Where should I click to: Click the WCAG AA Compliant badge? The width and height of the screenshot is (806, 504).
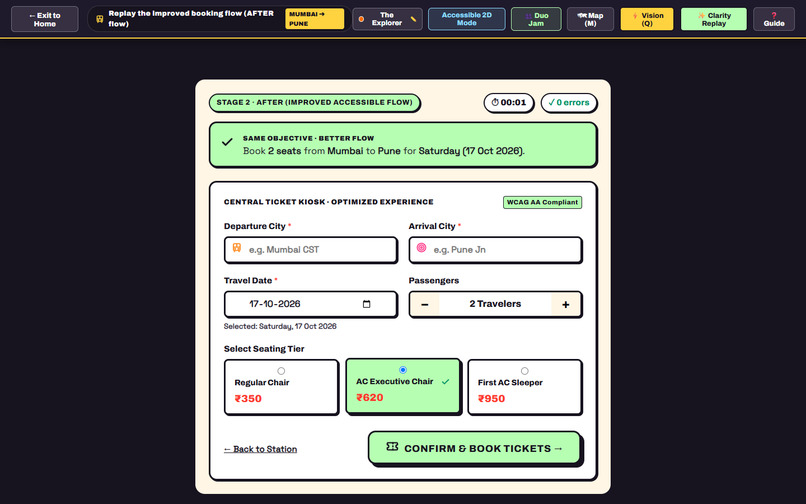(x=542, y=202)
